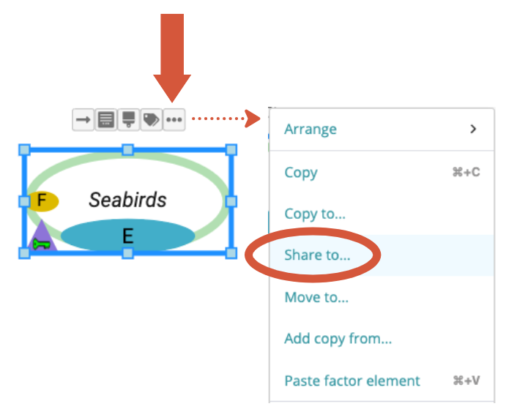
Task: Click the arrow connector icon in toolbar
Action: click(83, 120)
